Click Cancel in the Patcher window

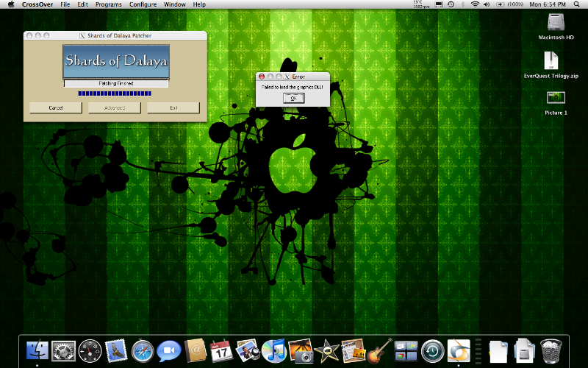(56, 107)
